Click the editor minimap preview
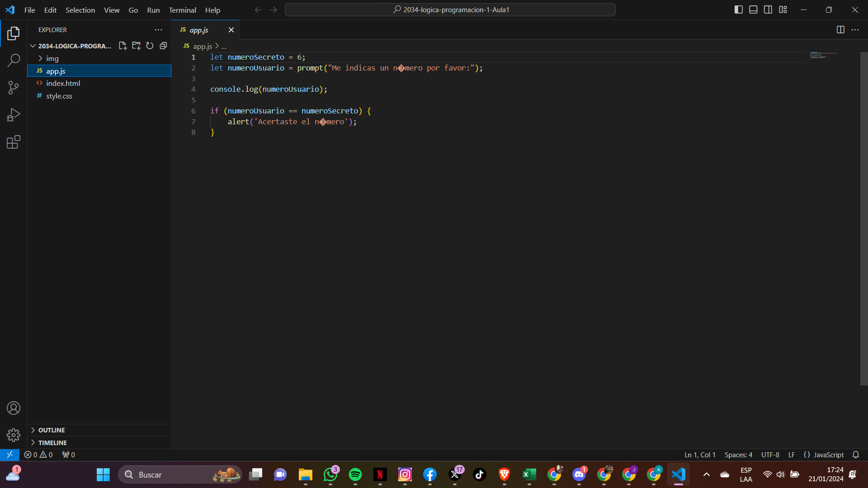868x488 pixels. [824, 56]
